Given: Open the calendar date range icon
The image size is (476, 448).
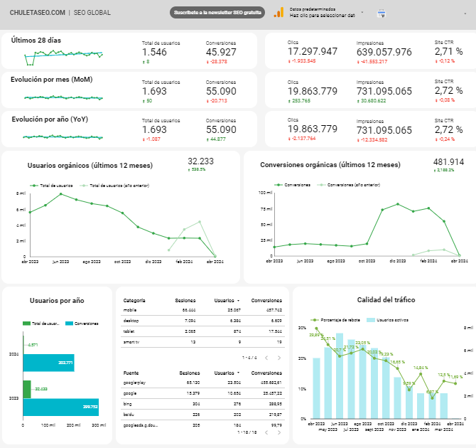Looking at the screenshot, I should coord(381,13).
